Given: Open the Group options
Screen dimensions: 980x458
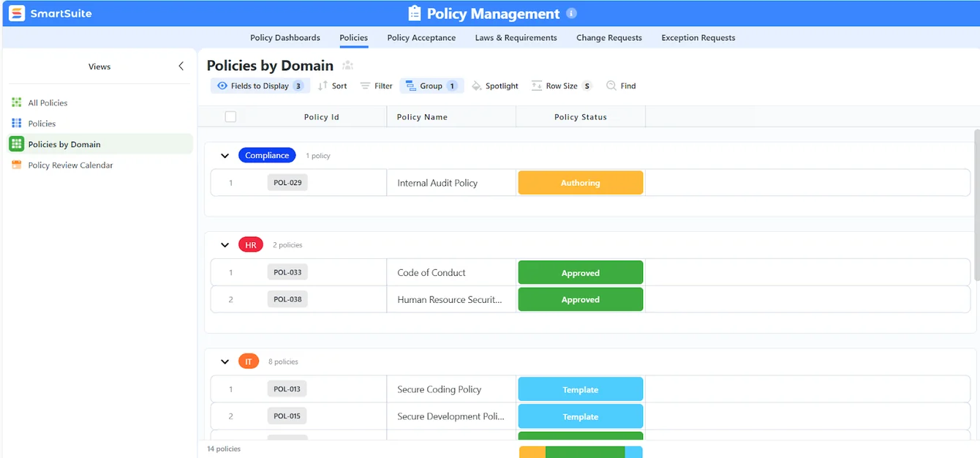Looking at the screenshot, I should point(431,86).
